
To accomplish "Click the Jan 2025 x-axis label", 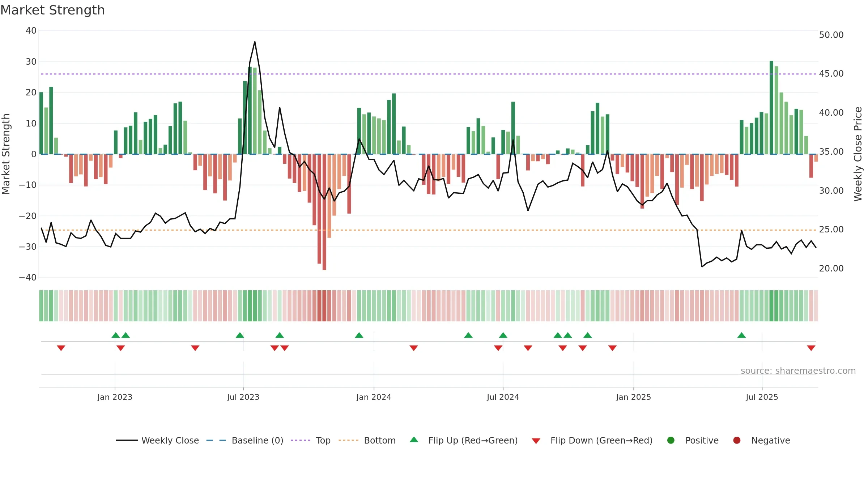I will pos(633,397).
